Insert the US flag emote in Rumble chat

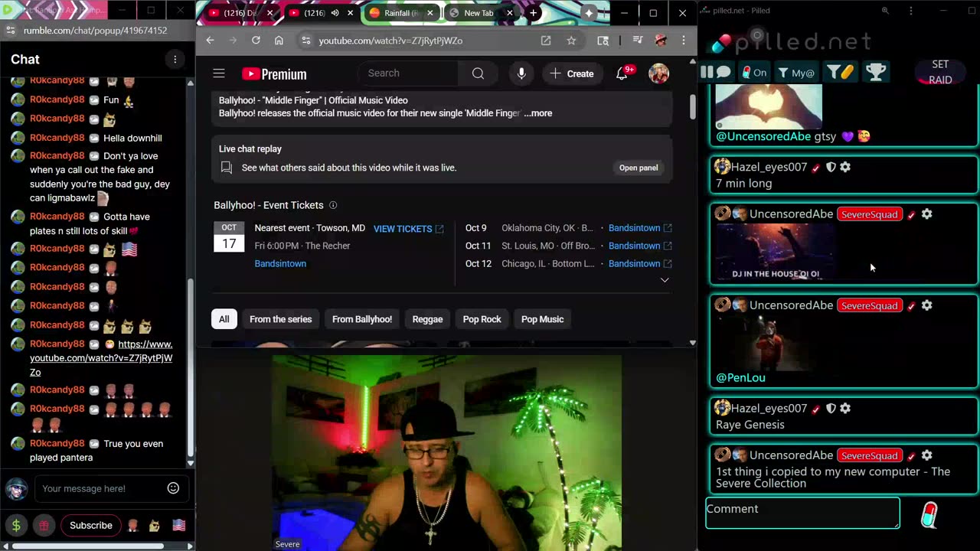click(178, 526)
